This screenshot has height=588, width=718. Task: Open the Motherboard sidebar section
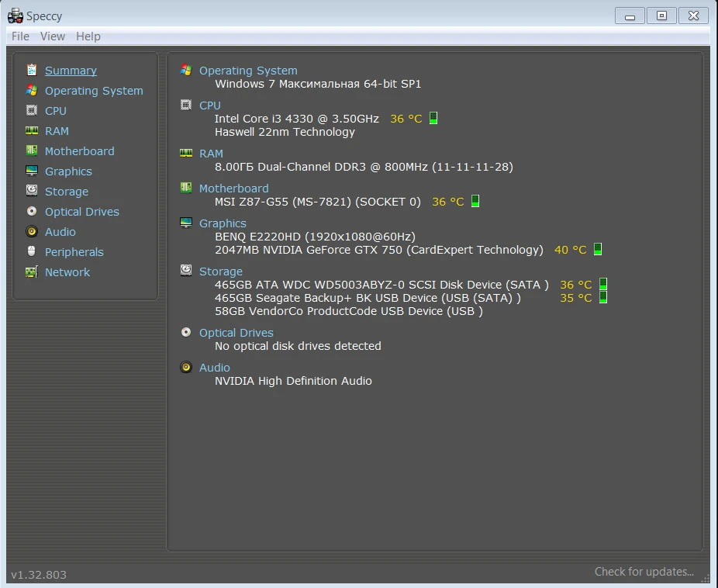pos(80,151)
